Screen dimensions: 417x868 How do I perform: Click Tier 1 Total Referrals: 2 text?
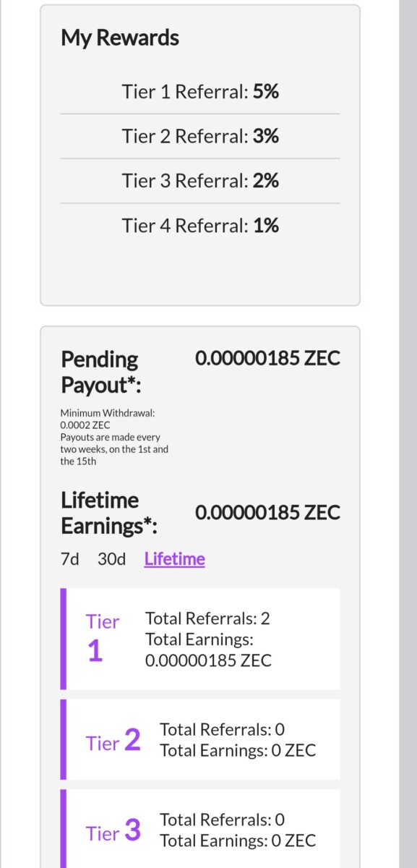207,618
